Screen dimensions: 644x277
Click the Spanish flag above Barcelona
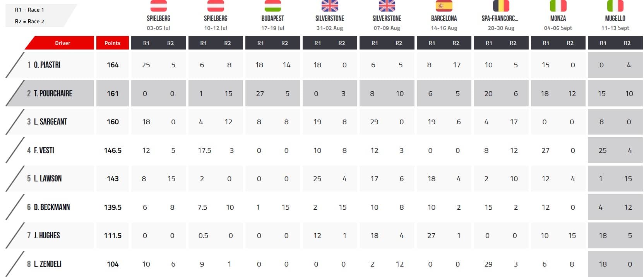pos(444,6)
